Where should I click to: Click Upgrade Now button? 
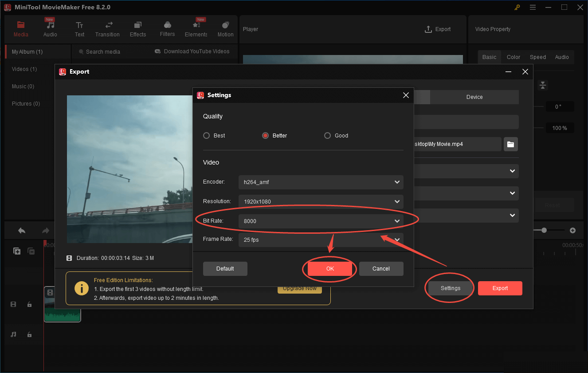pos(300,289)
